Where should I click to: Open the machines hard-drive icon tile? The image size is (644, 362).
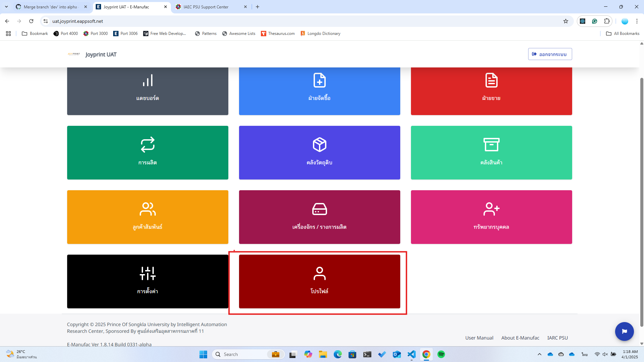point(319,217)
